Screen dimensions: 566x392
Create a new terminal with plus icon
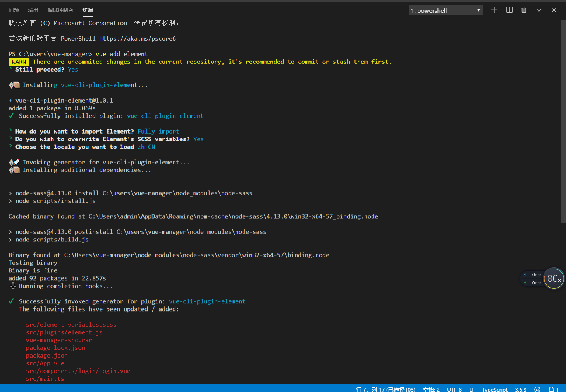(x=494, y=10)
